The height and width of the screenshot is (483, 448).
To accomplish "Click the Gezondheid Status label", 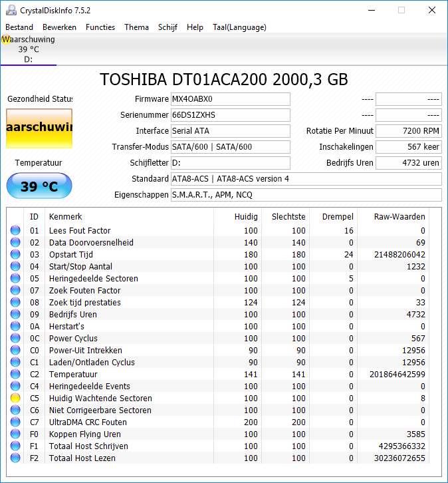I will (x=40, y=99).
